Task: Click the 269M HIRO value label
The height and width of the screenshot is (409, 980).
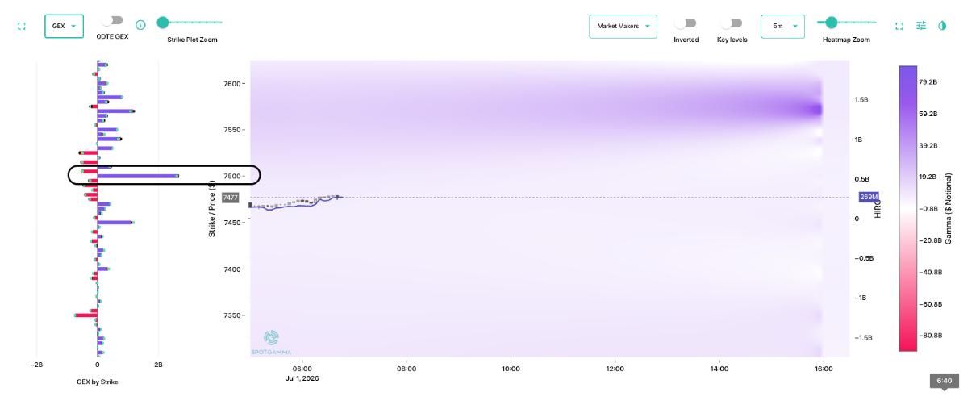Action: point(869,197)
